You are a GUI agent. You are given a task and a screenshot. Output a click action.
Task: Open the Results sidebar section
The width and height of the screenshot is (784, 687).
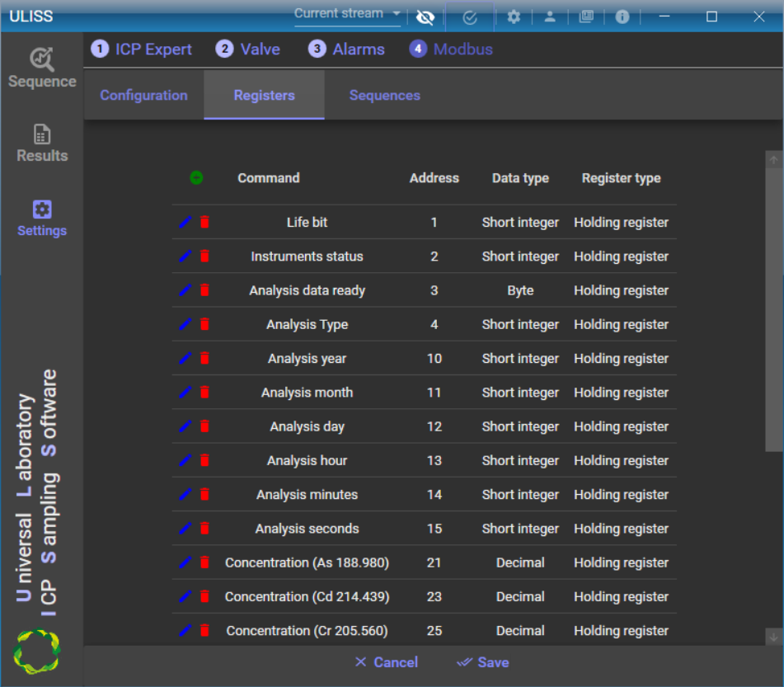tap(42, 144)
